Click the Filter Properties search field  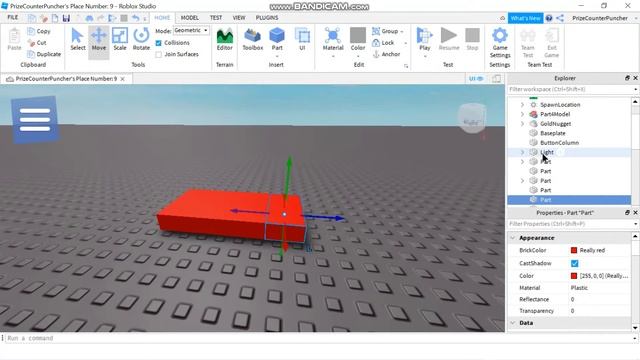[x=570, y=224]
